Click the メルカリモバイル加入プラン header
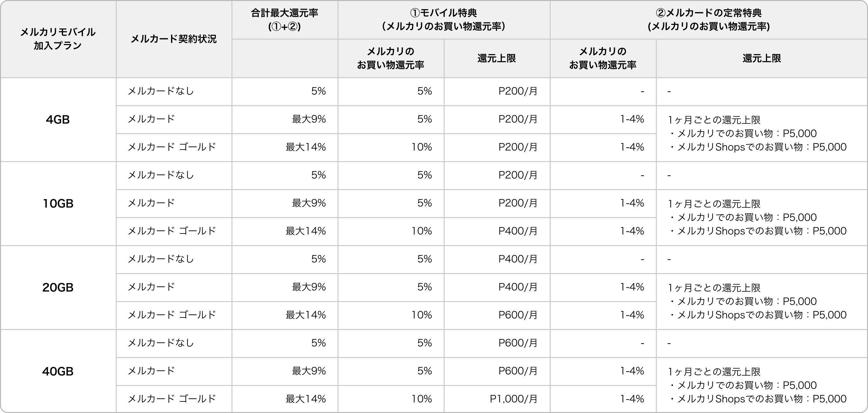This screenshot has height=413, width=868. (58, 39)
